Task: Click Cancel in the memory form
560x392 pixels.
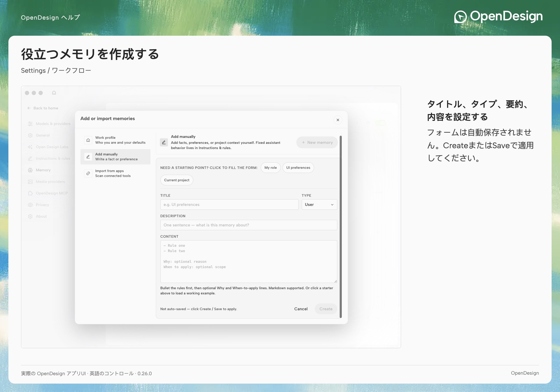Action: [x=301, y=309]
